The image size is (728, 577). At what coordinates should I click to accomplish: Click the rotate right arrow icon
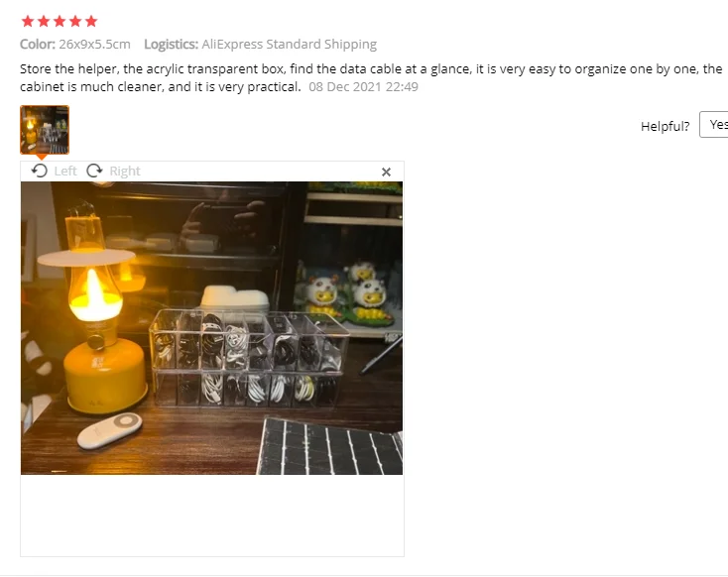point(94,171)
